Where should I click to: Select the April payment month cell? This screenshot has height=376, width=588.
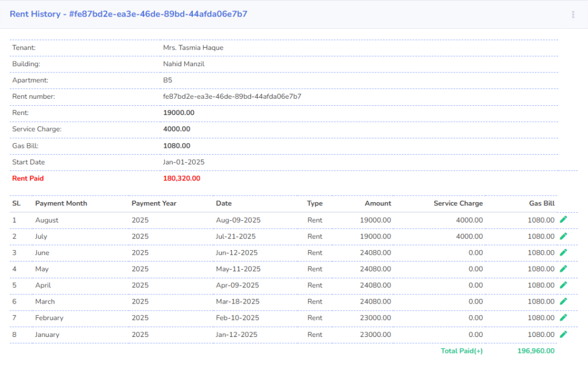click(43, 285)
